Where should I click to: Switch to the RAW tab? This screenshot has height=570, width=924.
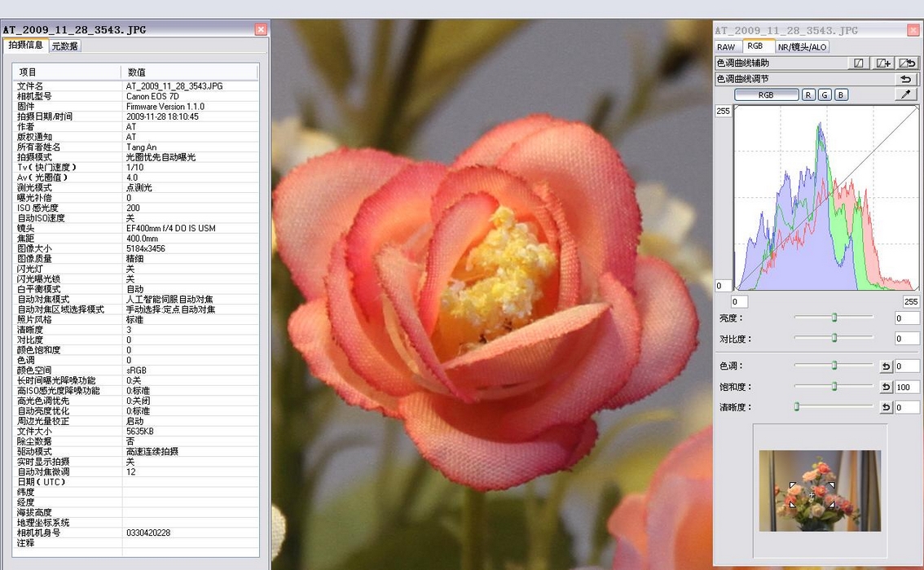click(726, 46)
